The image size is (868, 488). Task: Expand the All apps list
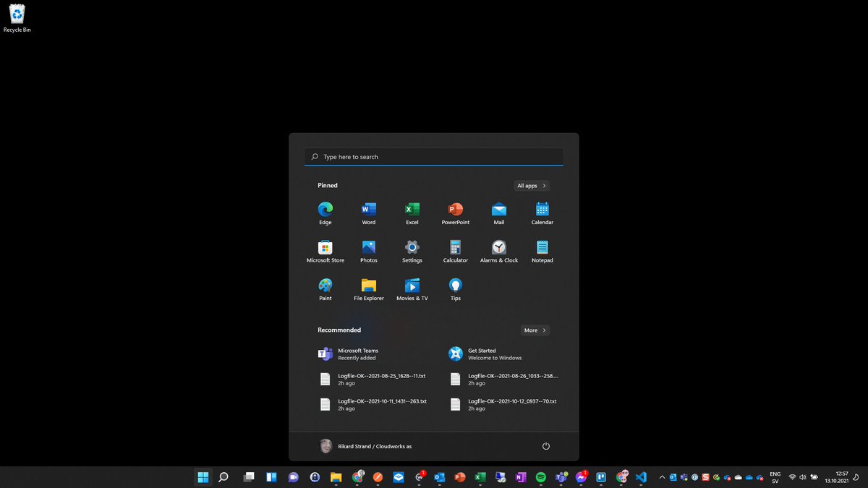coord(531,185)
